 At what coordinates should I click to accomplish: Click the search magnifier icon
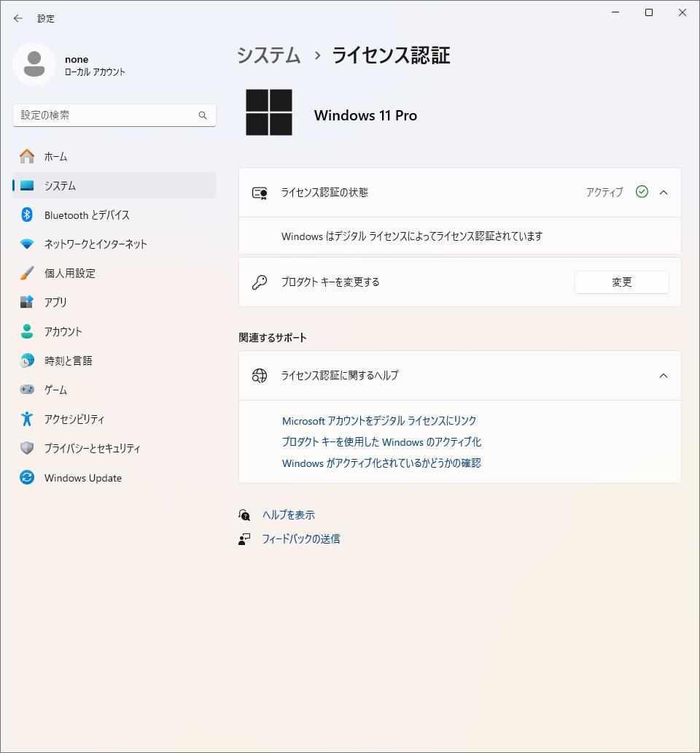203,115
